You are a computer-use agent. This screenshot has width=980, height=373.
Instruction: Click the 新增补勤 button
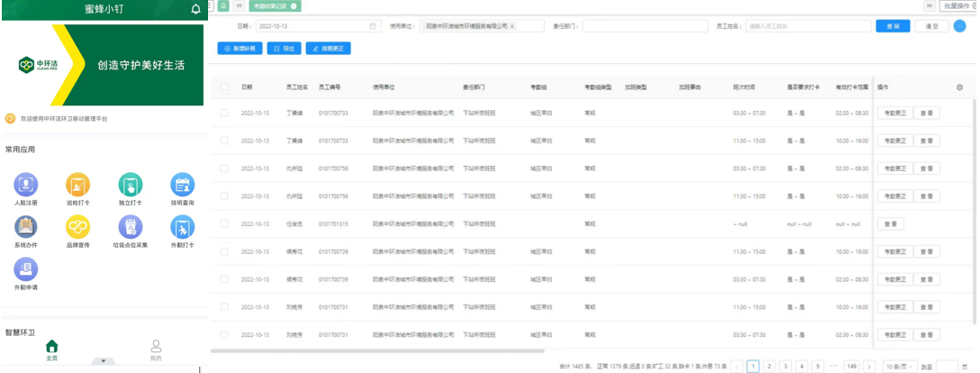click(240, 48)
